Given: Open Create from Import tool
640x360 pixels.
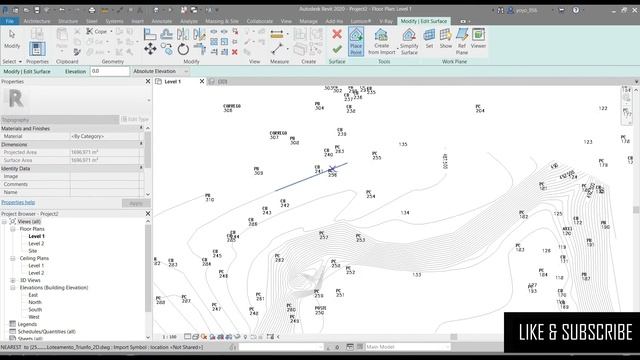Looking at the screenshot, I should click(382, 41).
